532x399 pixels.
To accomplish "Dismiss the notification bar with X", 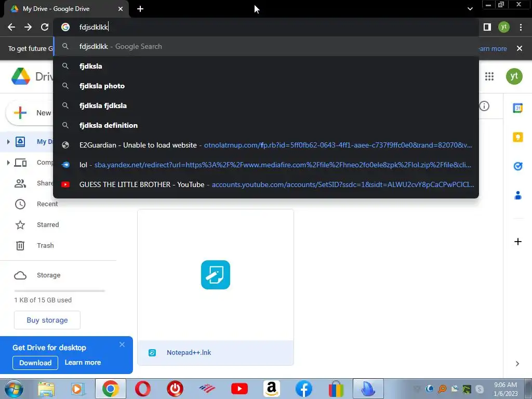I will [x=520, y=48].
